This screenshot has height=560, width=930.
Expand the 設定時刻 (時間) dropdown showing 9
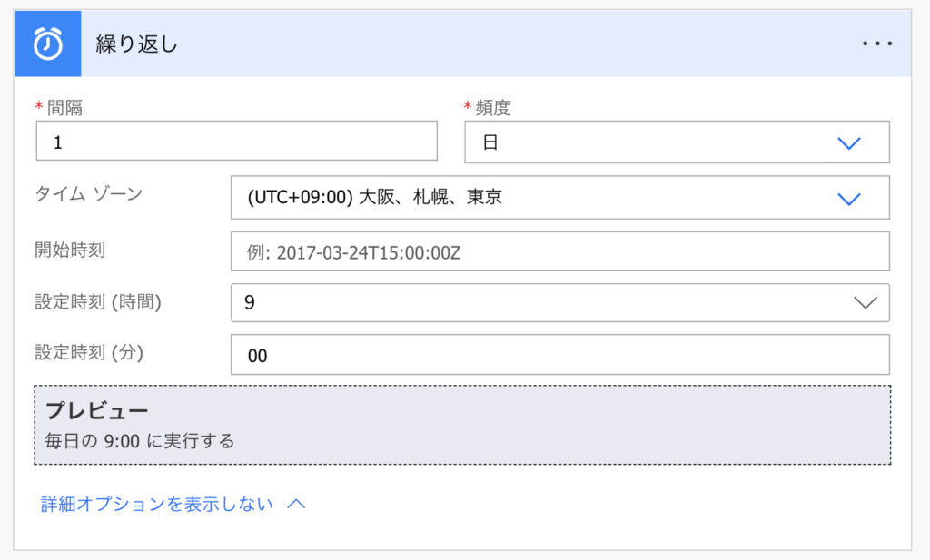pos(559,303)
